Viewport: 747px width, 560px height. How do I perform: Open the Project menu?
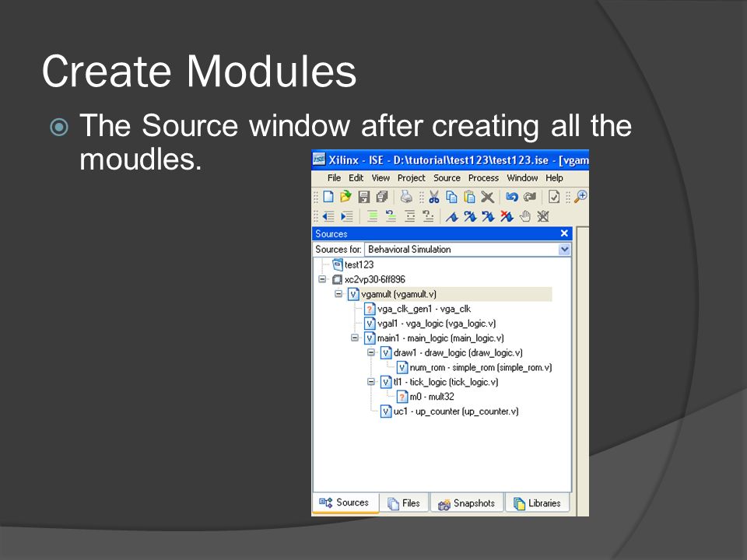tap(411, 177)
